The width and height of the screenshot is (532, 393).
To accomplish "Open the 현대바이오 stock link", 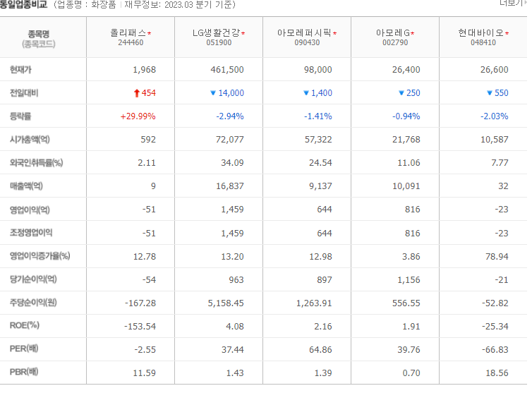I will click(480, 33).
